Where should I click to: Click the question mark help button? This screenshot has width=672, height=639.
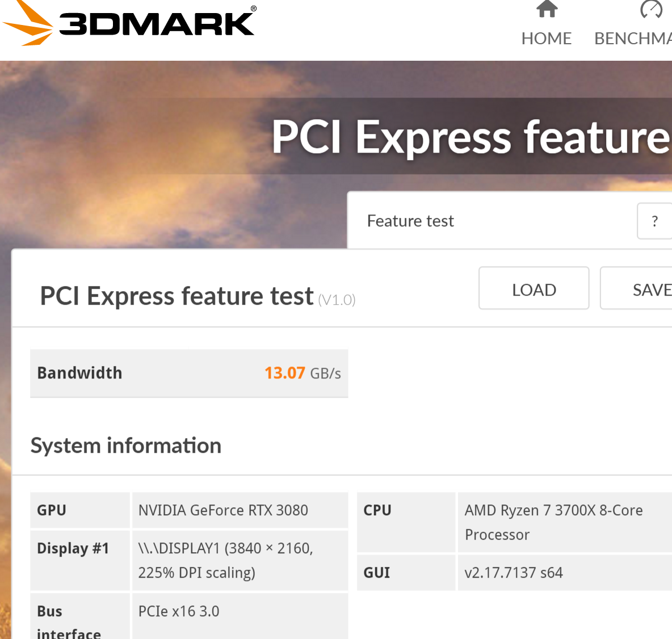(654, 221)
